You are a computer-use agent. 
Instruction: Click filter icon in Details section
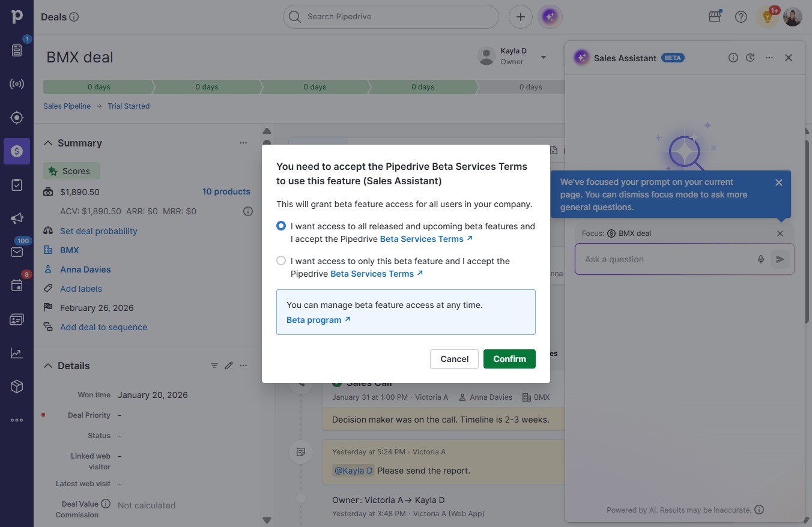pyautogui.click(x=214, y=366)
